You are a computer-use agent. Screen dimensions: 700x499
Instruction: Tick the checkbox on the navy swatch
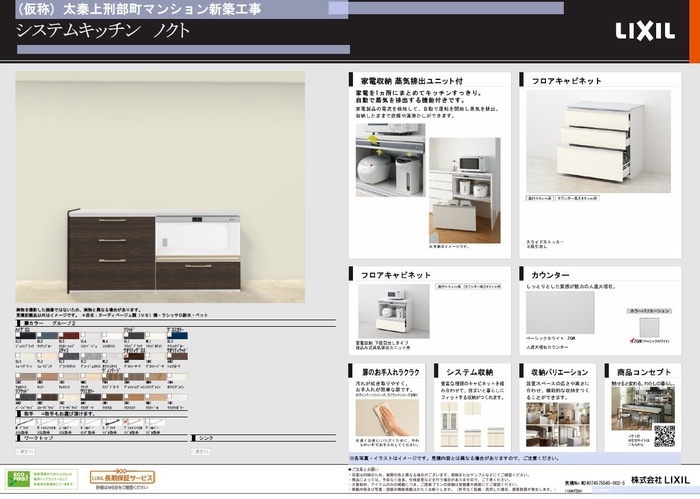coord(170,334)
